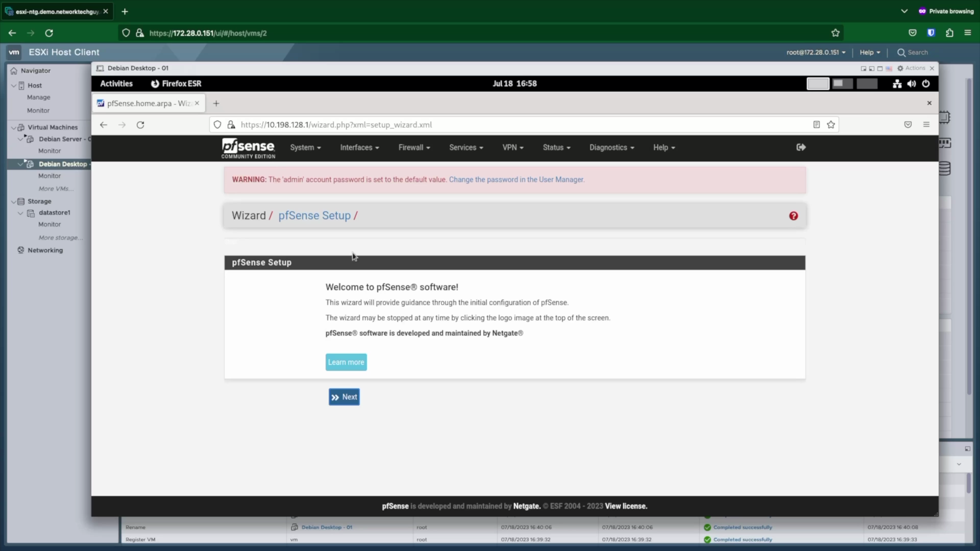The height and width of the screenshot is (551, 980).
Task: Collapse the Storage tree node
Action: point(14,202)
